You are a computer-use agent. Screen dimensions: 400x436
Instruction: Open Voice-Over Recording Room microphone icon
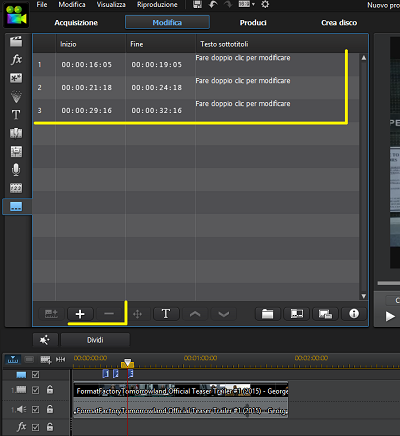pos(16,170)
